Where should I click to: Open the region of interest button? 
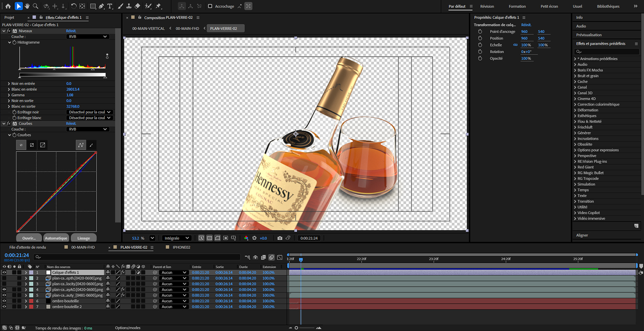click(x=225, y=238)
